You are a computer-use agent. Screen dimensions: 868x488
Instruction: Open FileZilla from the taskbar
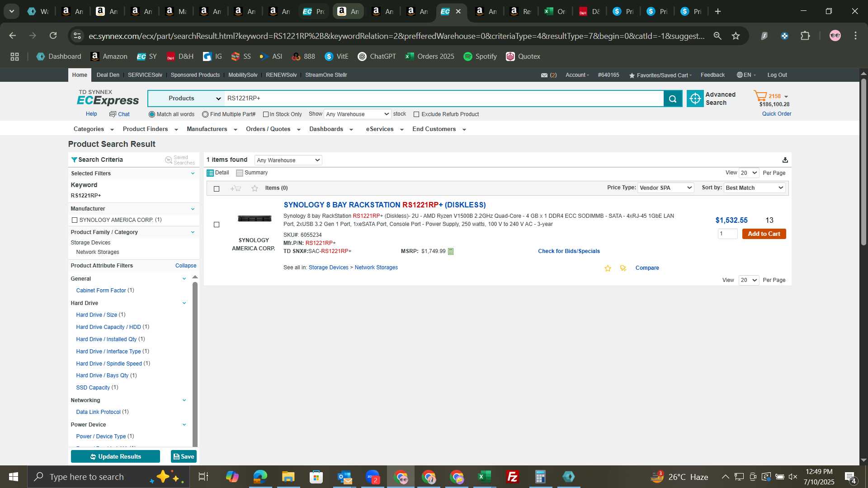[x=512, y=477]
